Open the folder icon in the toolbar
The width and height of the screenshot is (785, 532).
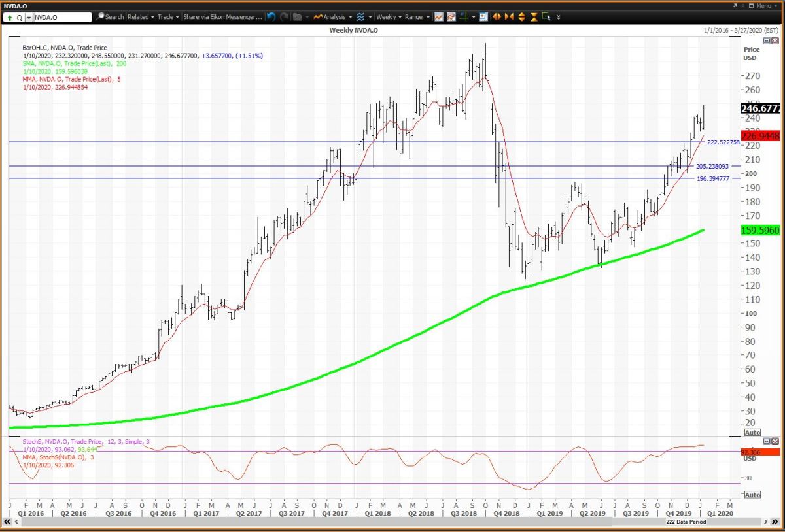(298, 17)
